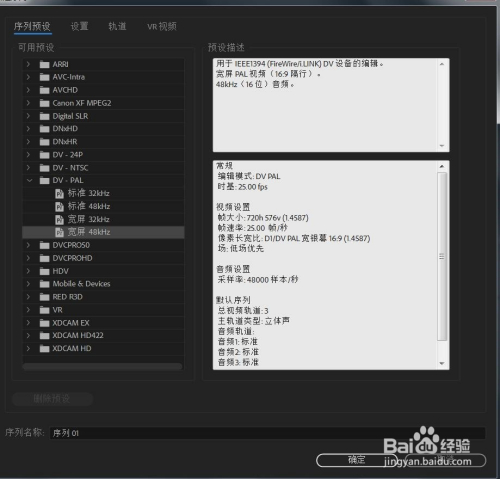Screen dimensions: 500x479
Task: Click the DV - PAL folder icon
Action: pyautogui.click(x=44, y=181)
